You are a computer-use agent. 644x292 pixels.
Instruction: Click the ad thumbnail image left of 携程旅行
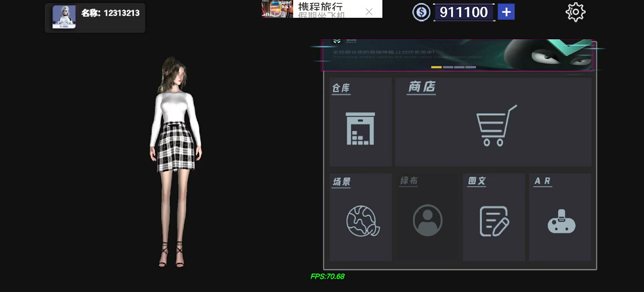(x=277, y=9)
